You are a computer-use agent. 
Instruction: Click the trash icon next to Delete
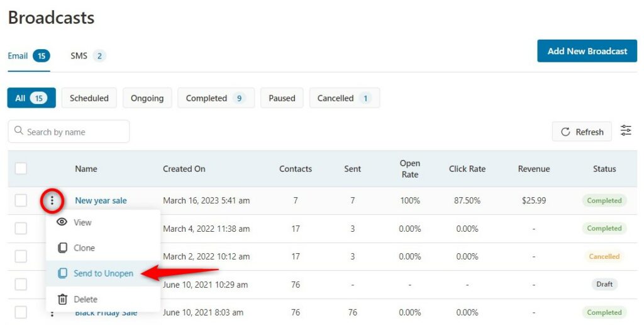click(x=62, y=299)
